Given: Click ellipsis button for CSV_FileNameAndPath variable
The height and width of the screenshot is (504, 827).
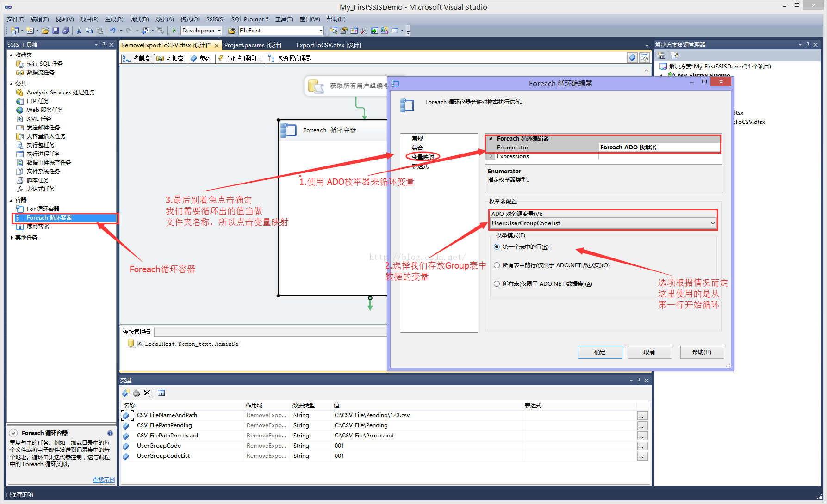Looking at the screenshot, I should pyautogui.click(x=641, y=416).
